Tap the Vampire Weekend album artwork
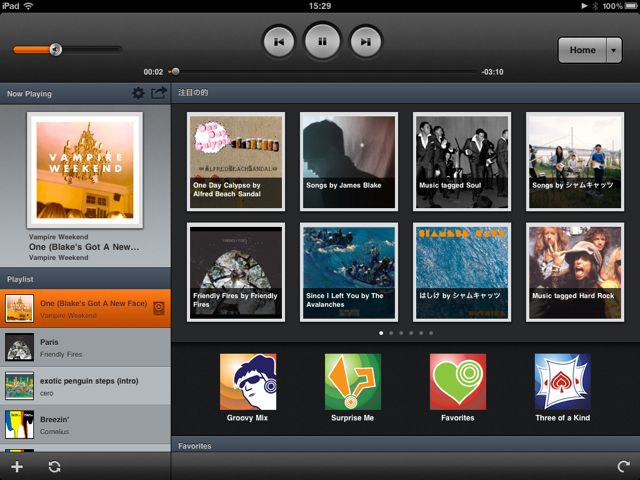640x480 pixels. [x=85, y=170]
